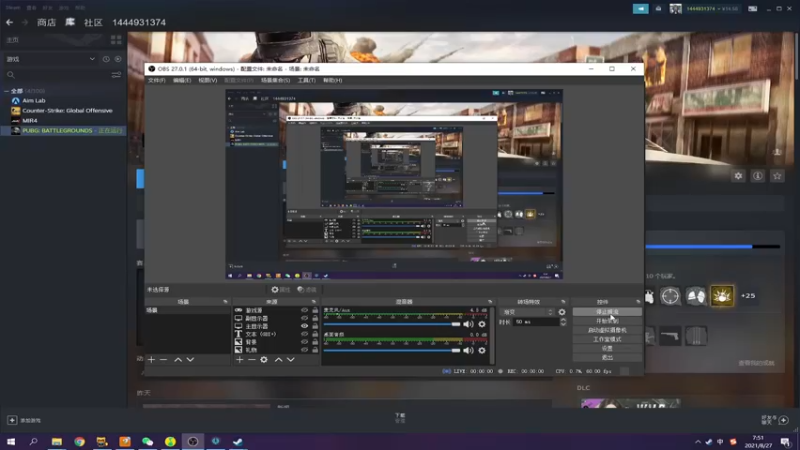Image resolution: width=800 pixels, height=450 pixels.
Task: Toggle visibility eye of 背景 source
Action: (305, 342)
